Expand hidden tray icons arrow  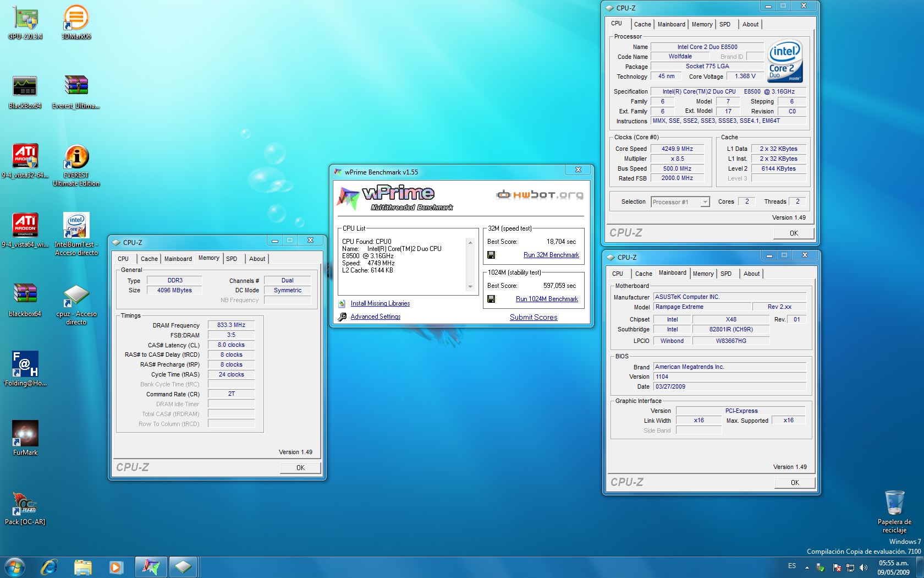tap(807, 567)
